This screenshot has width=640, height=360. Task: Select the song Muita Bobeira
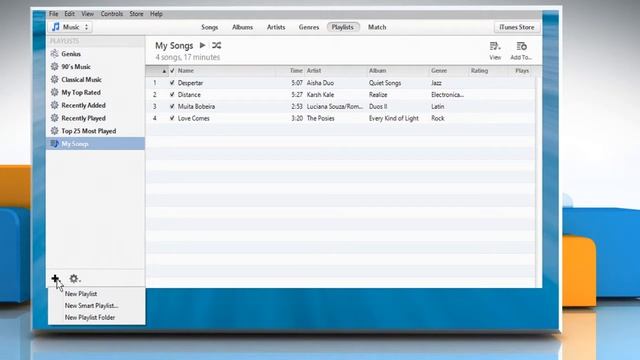[196, 106]
